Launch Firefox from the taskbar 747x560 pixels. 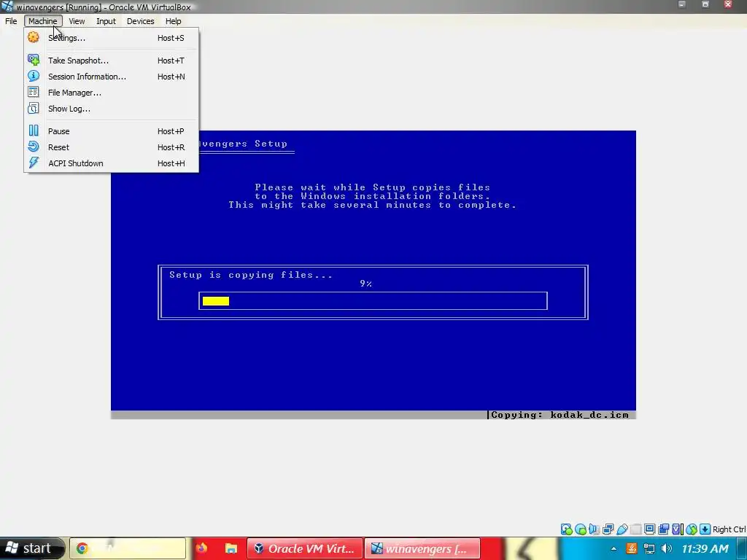201,548
